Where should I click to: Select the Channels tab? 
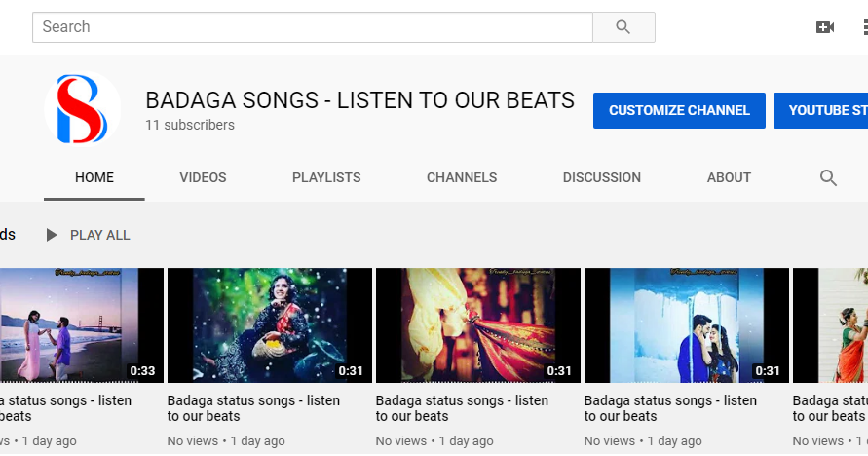[462, 177]
